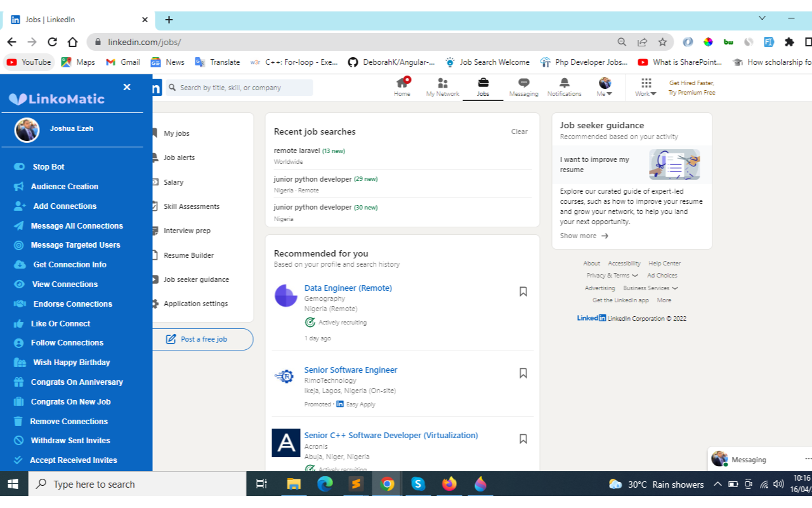Click Congrats On Anniversary gift icon

(19, 382)
